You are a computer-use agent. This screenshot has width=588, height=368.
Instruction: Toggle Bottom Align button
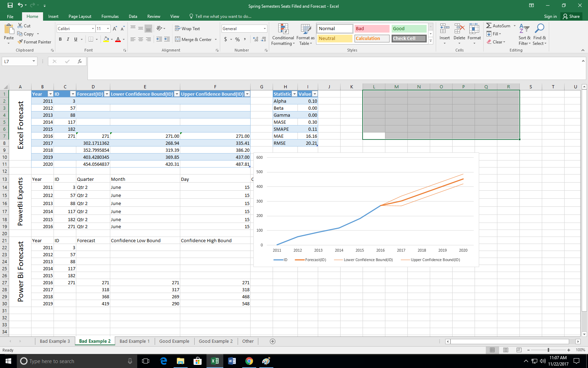coord(148,28)
